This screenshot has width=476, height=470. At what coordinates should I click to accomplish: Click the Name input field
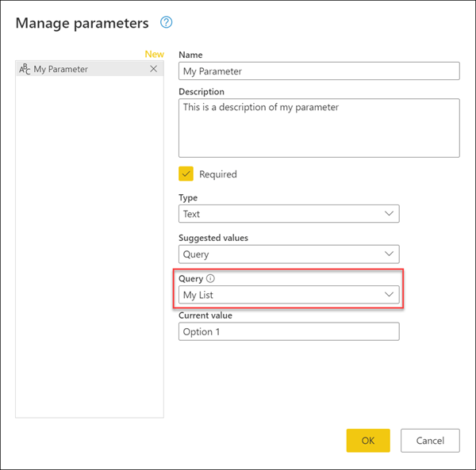click(319, 71)
